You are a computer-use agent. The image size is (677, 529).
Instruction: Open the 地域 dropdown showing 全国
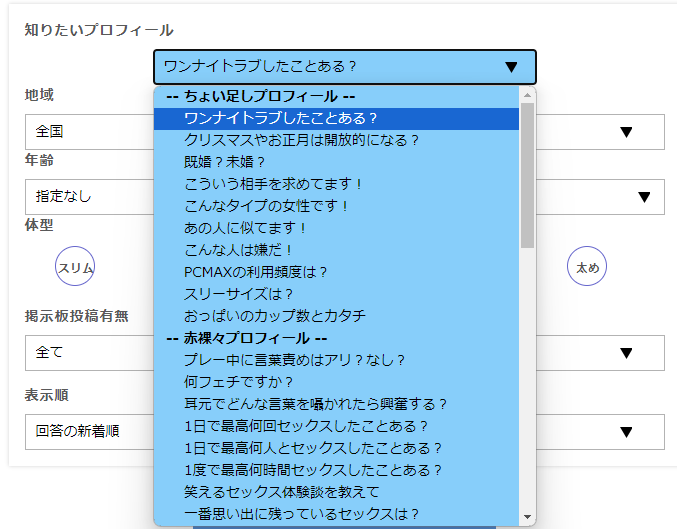pos(88,132)
